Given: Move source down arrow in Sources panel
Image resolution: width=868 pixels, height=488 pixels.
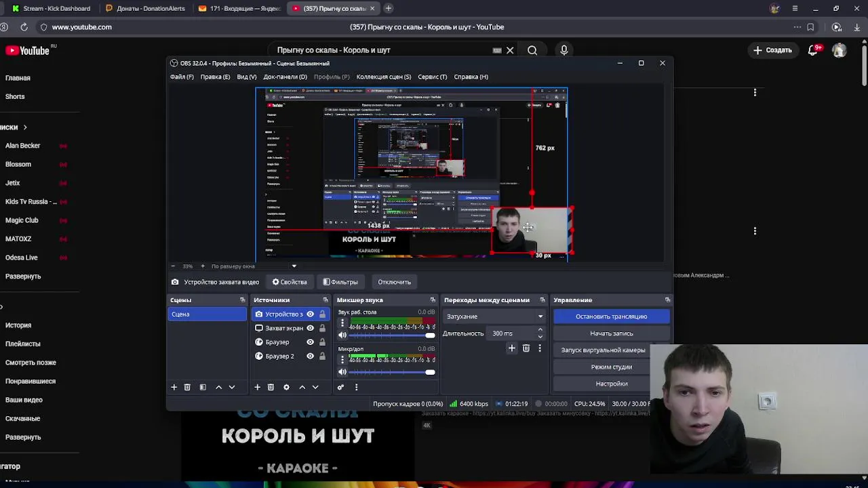Looking at the screenshot, I should click(315, 387).
